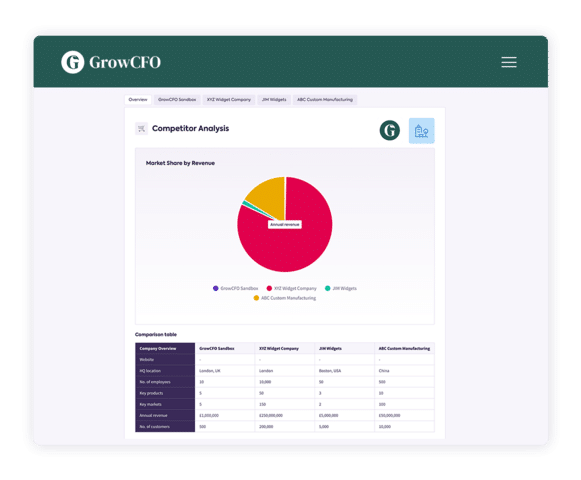581x480 pixels.
Task: Open the GrowCFO Sandbox tab
Action: (177, 100)
